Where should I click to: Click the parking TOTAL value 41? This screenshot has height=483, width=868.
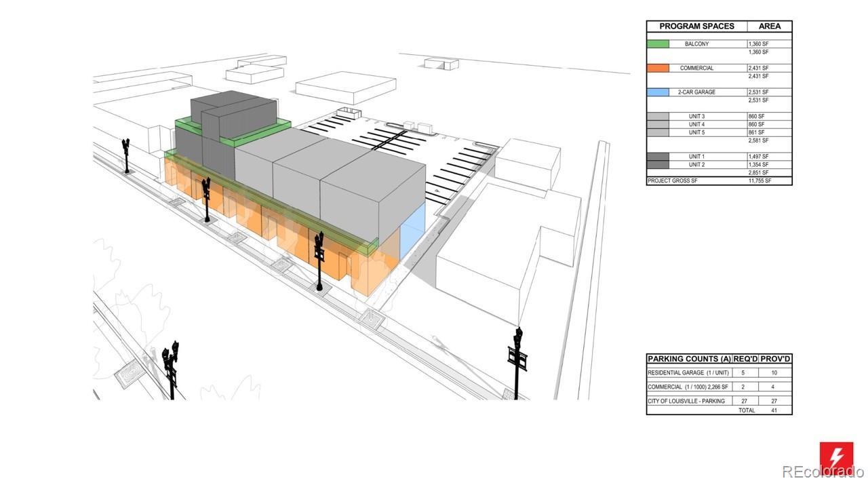774,410
